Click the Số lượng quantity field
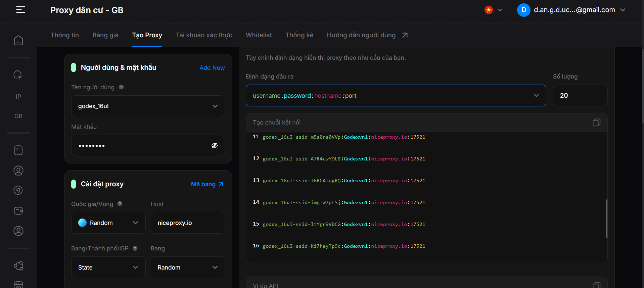Viewport: 644px width, 288px height. tap(580, 96)
